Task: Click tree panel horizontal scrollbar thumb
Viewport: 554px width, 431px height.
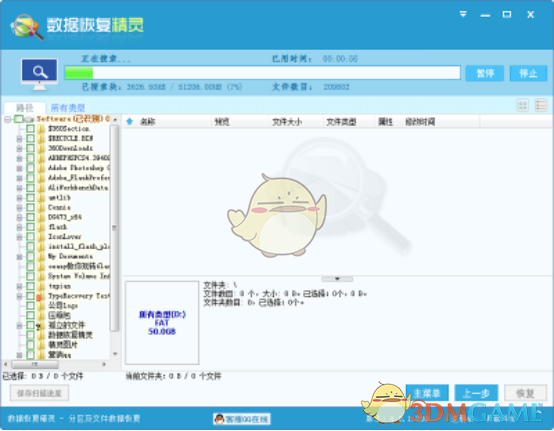Action: tap(34, 364)
